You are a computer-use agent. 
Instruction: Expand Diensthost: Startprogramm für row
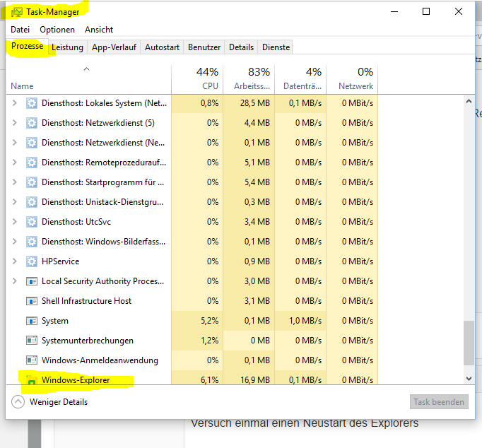[14, 182]
